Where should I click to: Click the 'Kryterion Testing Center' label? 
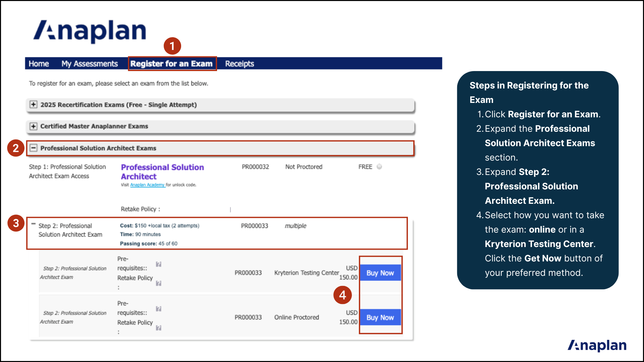click(307, 273)
